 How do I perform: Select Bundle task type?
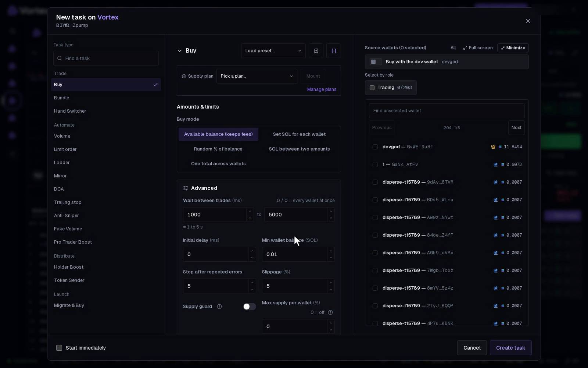[x=106, y=98]
